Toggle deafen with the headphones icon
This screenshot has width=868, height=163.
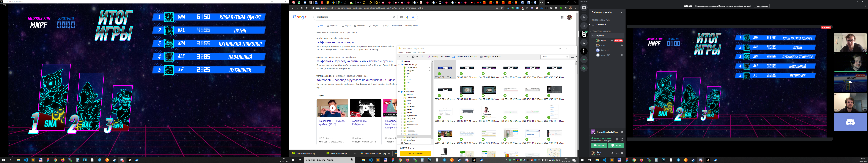click(x=617, y=153)
